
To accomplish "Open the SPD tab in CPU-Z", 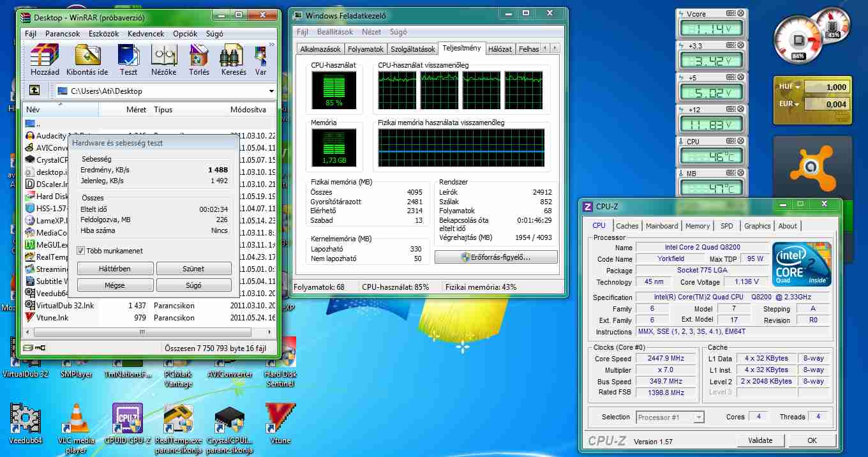I will [x=727, y=226].
